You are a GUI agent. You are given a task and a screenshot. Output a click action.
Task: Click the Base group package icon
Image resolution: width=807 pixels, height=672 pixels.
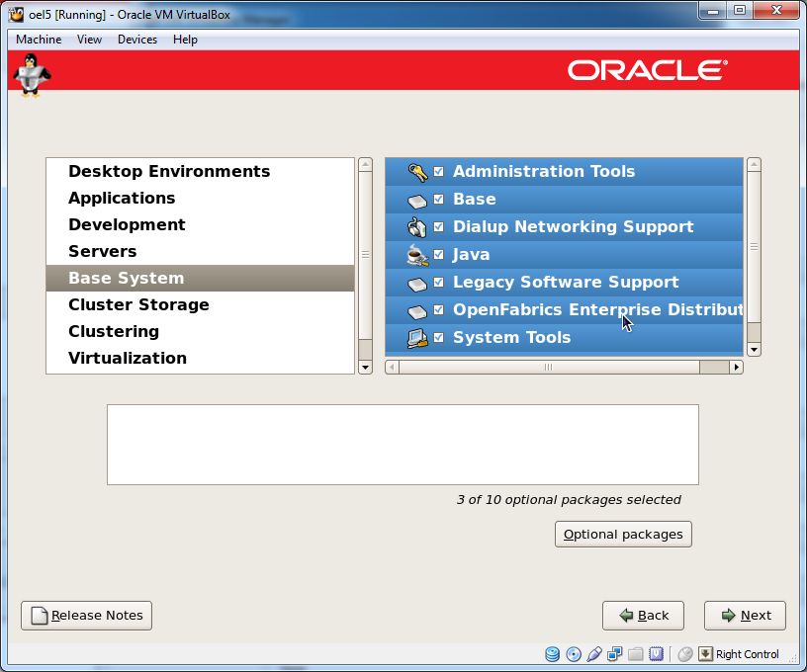coord(417,201)
